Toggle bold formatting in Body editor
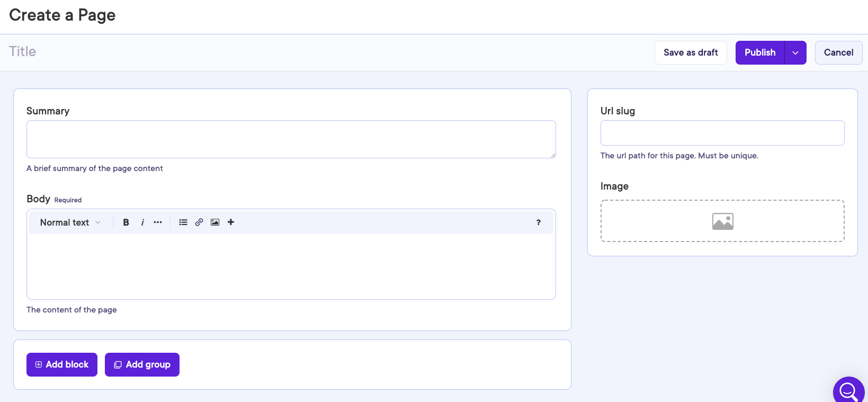This screenshot has width=868, height=402. click(126, 222)
